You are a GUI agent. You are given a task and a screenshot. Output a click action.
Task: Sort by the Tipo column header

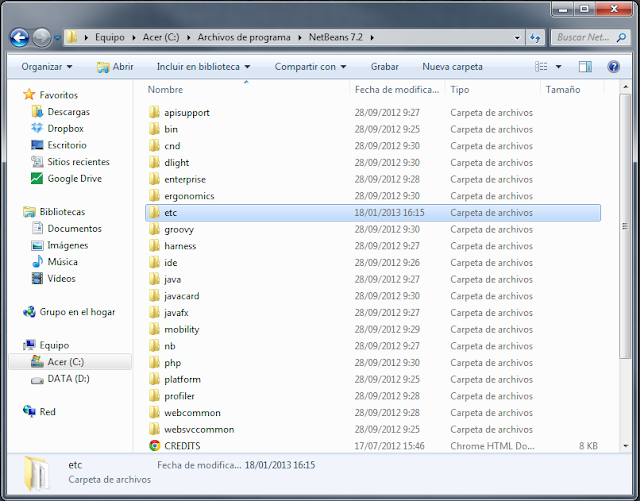click(x=460, y=89)
